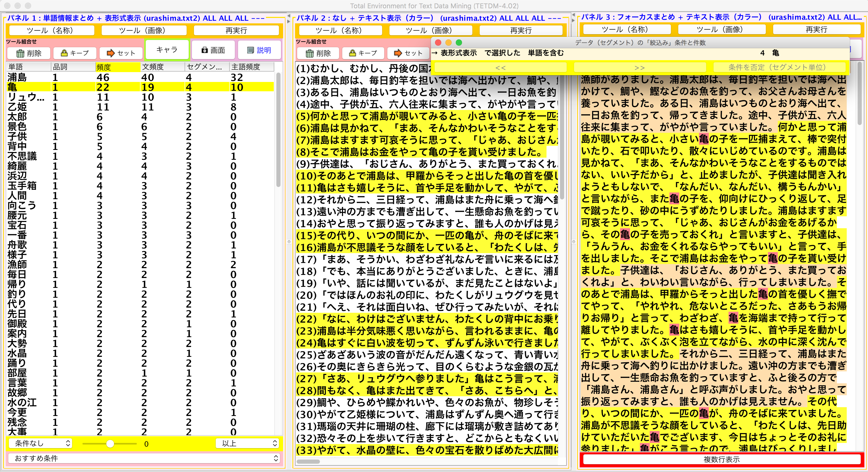
Task: Sort by the 頻度 column header
Action: [118, 67]
